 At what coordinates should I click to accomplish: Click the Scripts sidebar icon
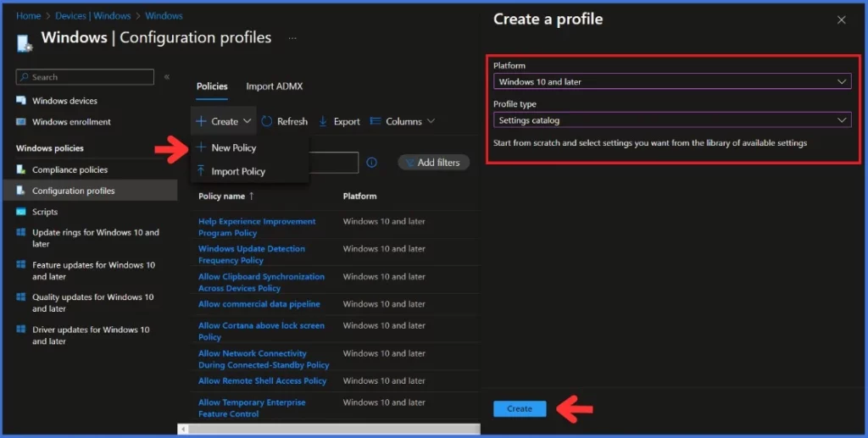(21, 212)
